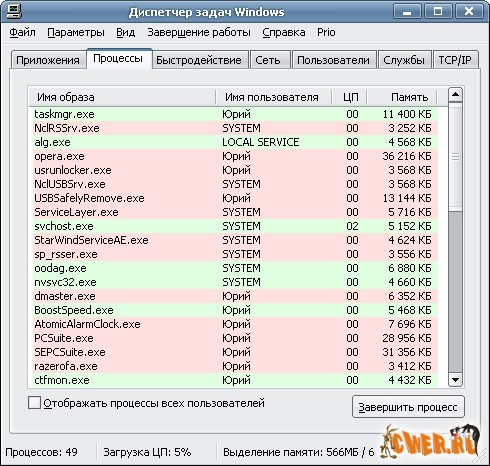Screen dimensions: 490x466
Task: Sort processes by the ЦП column
Action: click(349, 97)
